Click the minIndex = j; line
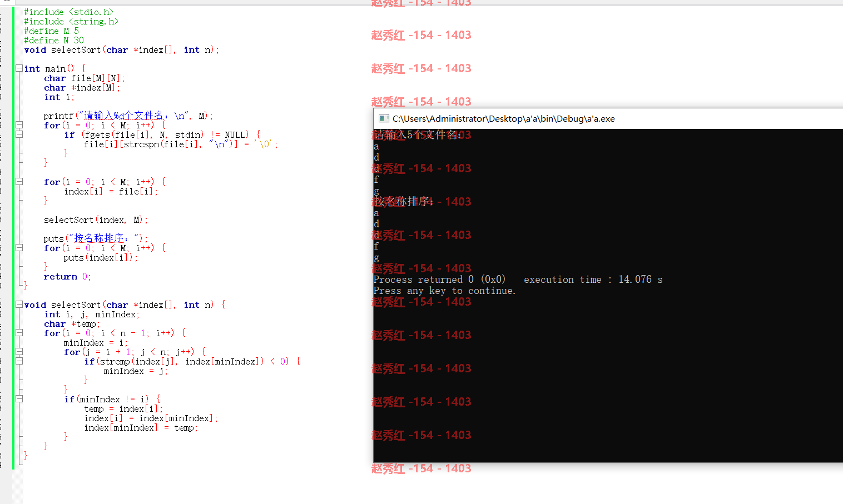Viewport: 843px width, 504px height. [136, 371]
